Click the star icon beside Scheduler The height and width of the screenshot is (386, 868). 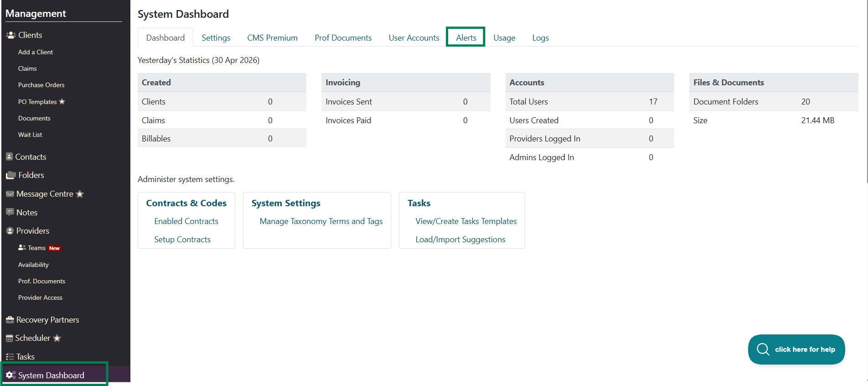pyautogui.click(x=57, y=338)
